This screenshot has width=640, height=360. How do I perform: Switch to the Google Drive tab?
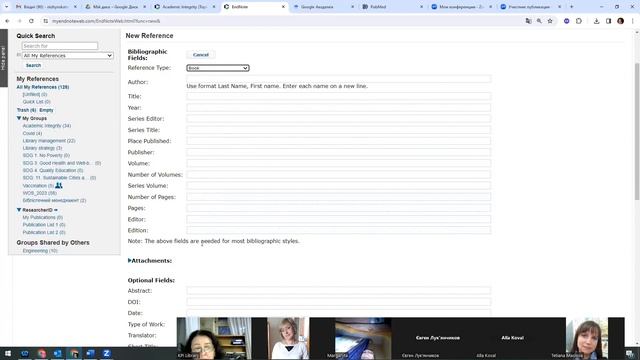point(112,7)
